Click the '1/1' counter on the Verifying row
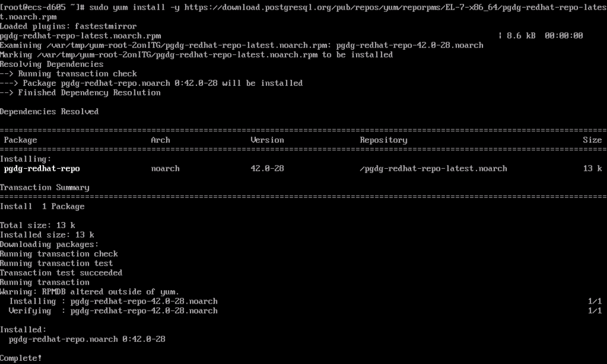Screen dimensions: 607x364 point(595,311)
